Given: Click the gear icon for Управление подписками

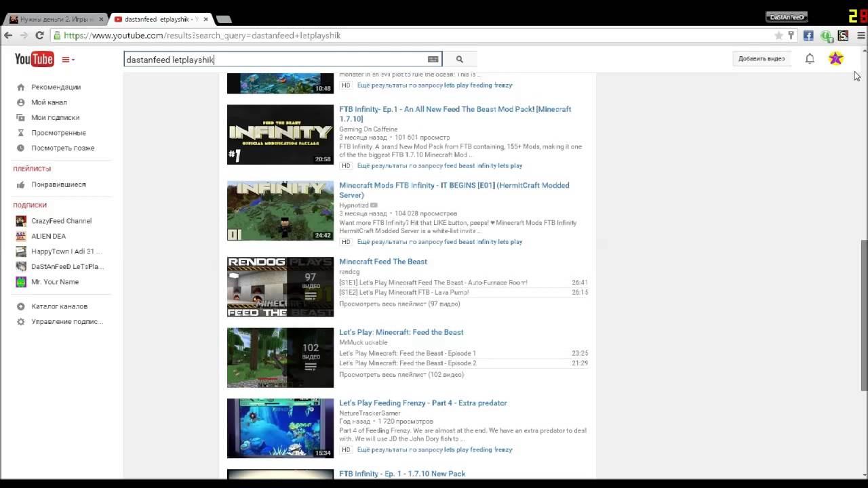Looking at the screenshot, I should coord(20,321).
